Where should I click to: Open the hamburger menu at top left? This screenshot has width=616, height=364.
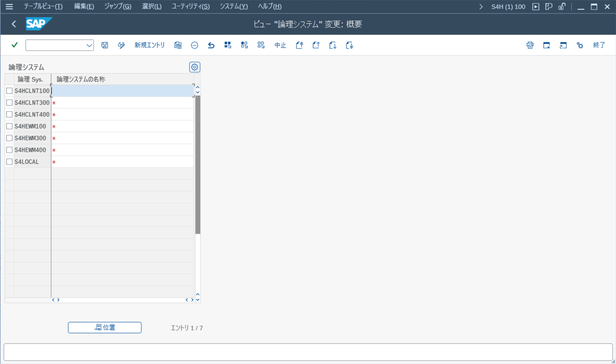point(9,6)
